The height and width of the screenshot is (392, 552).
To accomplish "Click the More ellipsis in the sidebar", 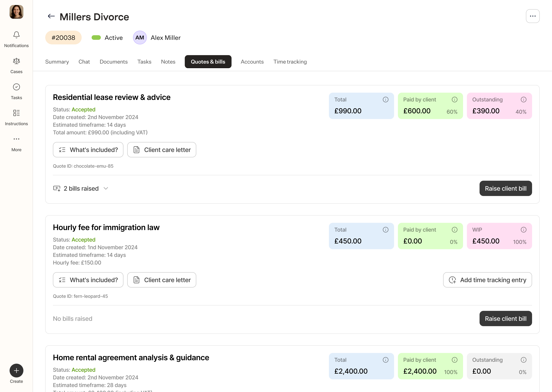I will click(16, 139).
